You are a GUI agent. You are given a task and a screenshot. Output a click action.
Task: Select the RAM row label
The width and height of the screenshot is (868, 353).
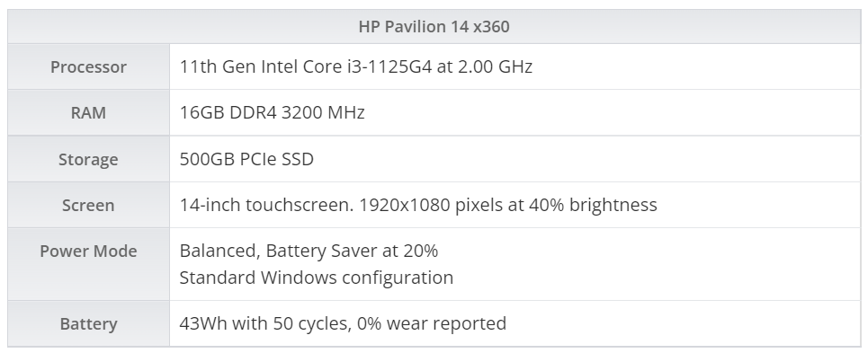88,112
